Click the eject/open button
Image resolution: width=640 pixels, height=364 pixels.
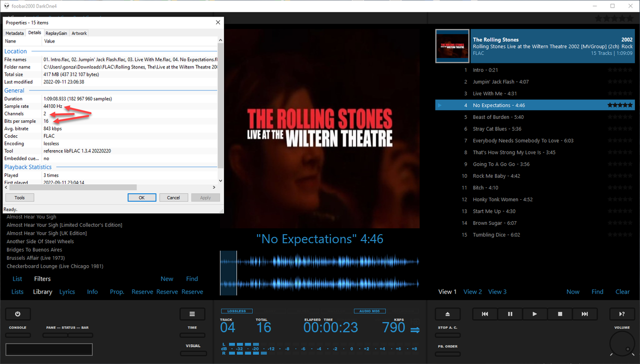pos(447,314)
